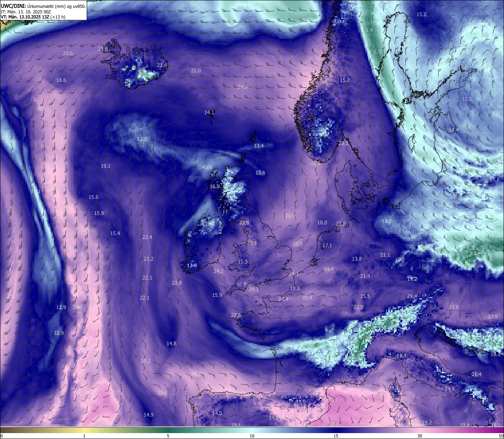The width and height of the screenshot is (504, 439).
Task: Click the colorbar tick label 1
Action: 84,436
